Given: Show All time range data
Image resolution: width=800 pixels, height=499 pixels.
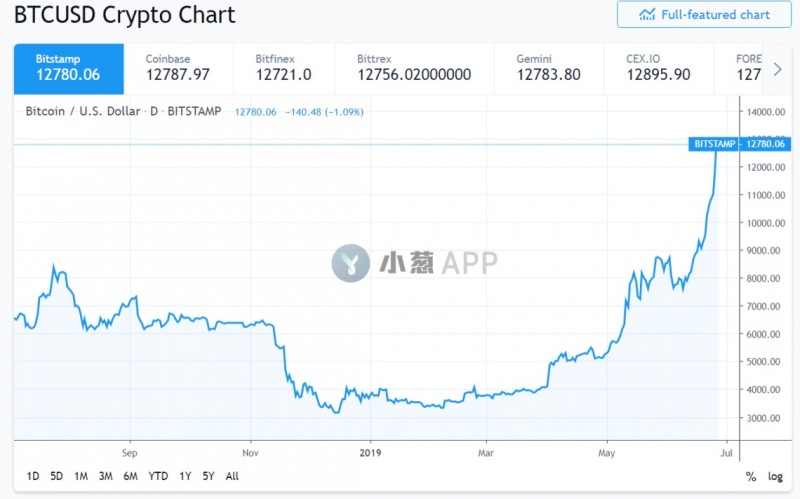Looking at the screenshot, I should click(x=232, y=476).
